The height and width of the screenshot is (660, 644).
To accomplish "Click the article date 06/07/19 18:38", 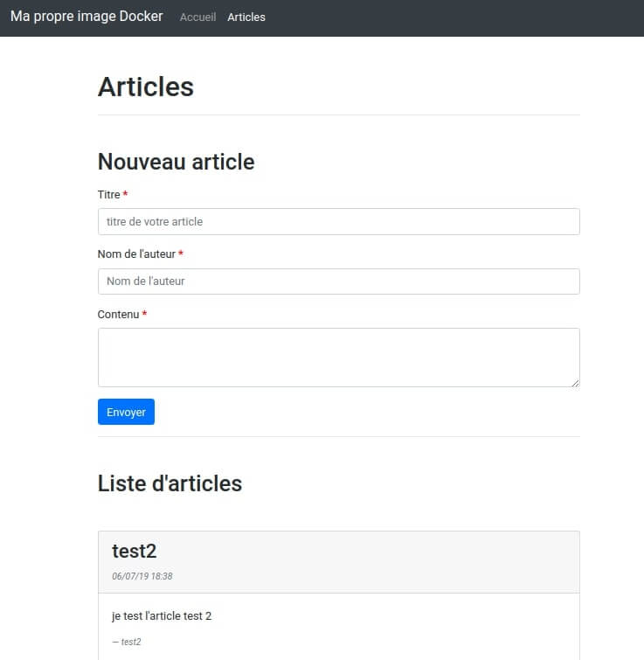I will point(142,577).
